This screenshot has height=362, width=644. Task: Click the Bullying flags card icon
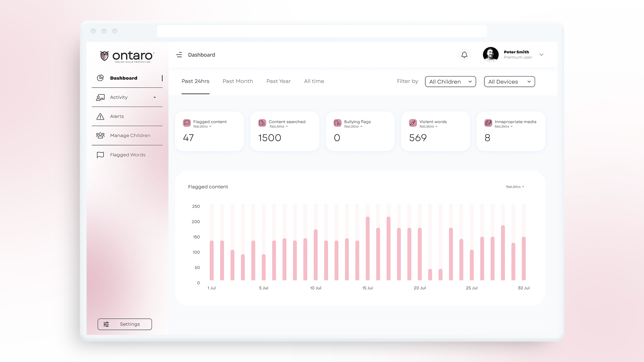[x=337, y=123]
